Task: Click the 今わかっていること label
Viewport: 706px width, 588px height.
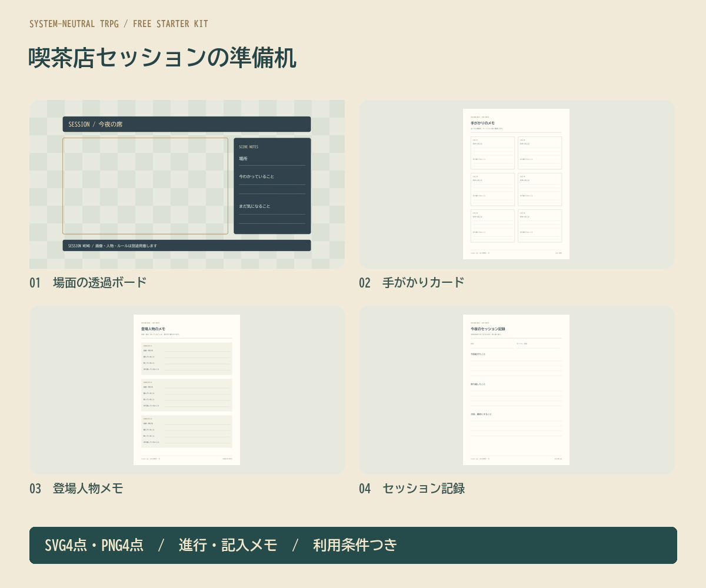Action: [x=257, y=176]
